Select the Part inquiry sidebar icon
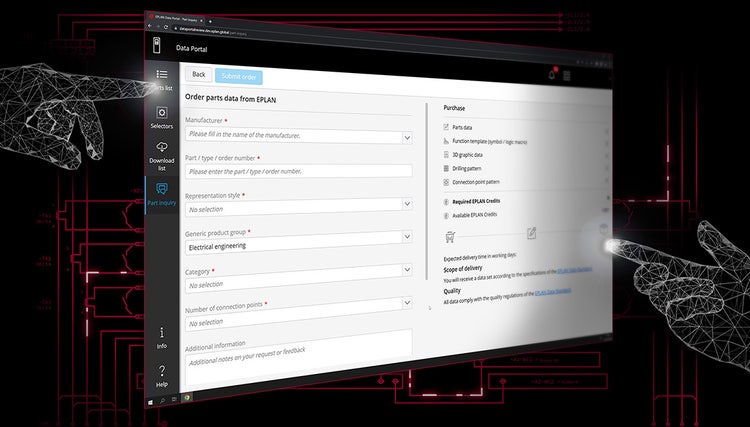The width and height of the screenshot is (750, 427). pyautogui.click(x=161, y=190)
